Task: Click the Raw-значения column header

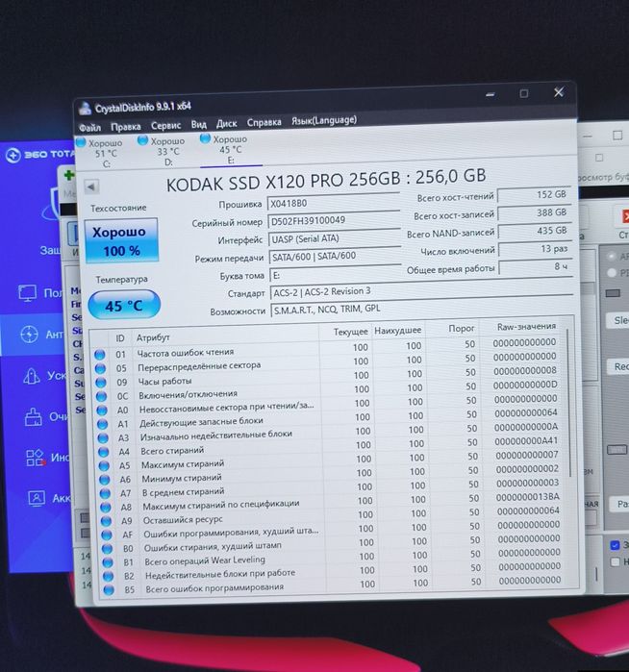Action: (x=526, y=327)
